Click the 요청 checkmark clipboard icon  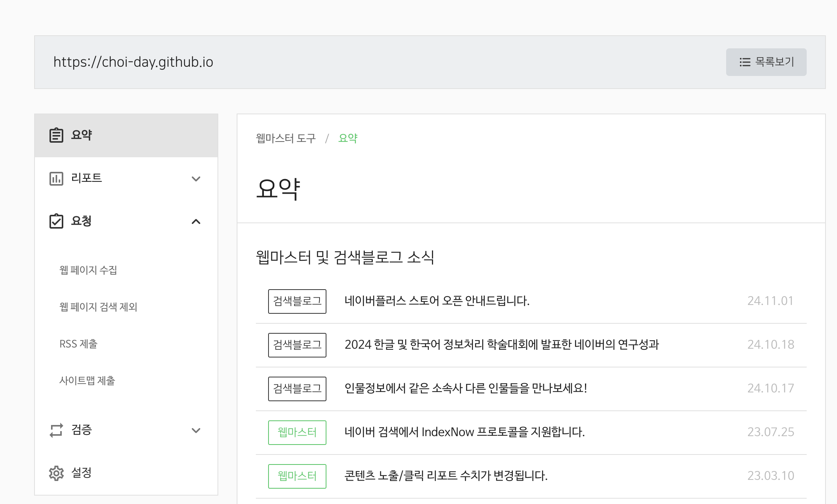coord(56,221)
